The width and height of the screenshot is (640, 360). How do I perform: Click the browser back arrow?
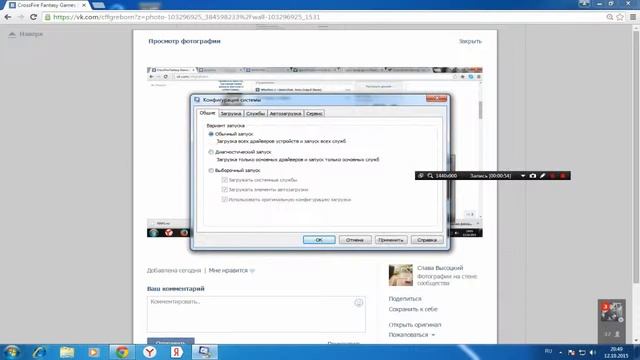click(x=8, y=17)
